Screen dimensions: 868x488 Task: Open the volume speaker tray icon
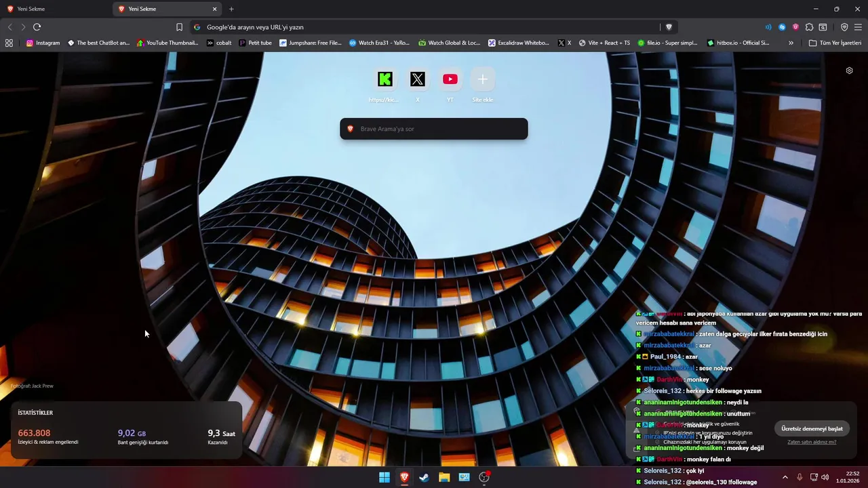click(x=825, y=477)
